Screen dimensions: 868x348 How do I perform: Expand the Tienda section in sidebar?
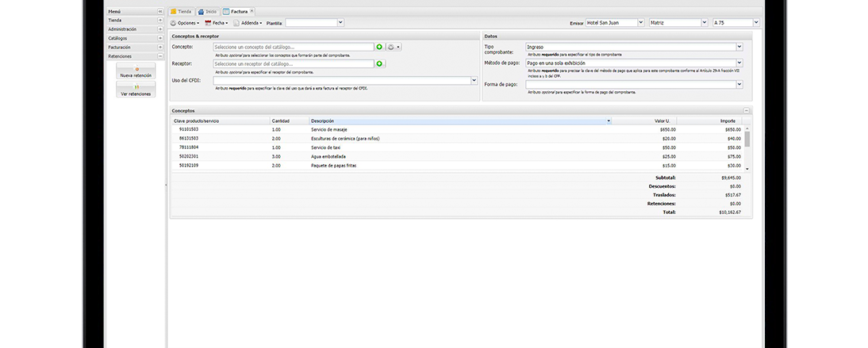point(159,21)
